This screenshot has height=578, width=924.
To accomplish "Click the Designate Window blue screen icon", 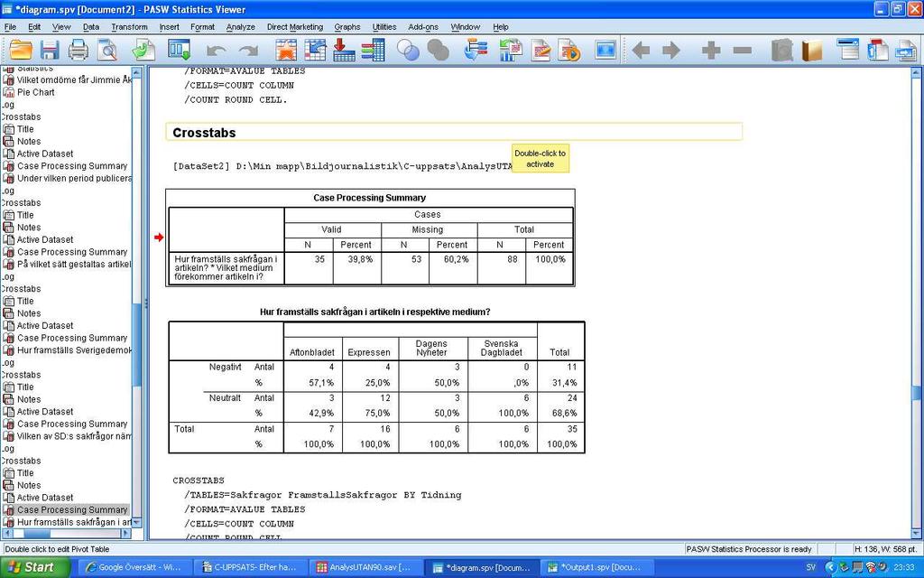I will (x=605, y=51).
